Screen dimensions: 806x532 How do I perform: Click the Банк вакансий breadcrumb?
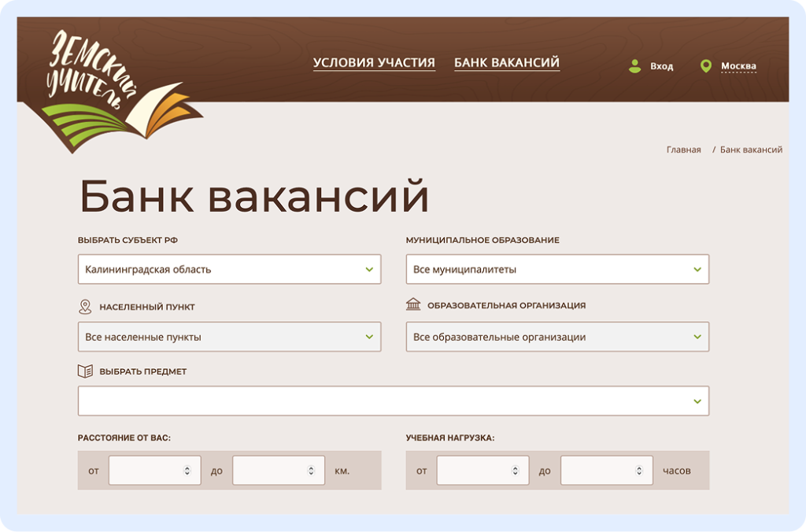[x=751, y=149]
